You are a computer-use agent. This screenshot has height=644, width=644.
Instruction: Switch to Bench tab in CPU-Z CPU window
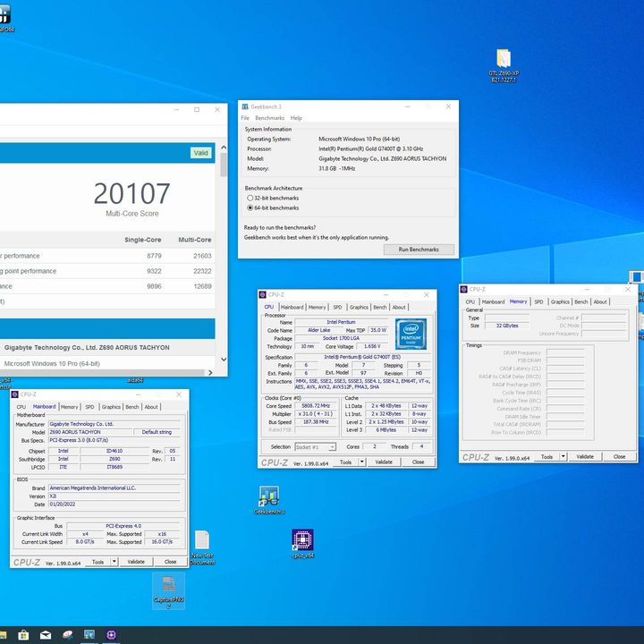tap(380, 307)
